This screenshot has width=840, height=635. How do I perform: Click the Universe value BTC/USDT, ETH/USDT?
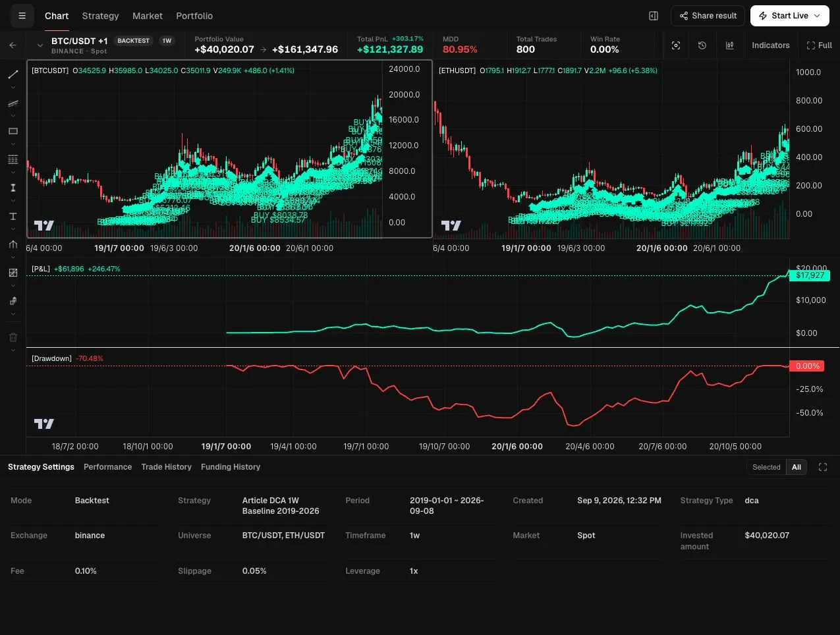[x=283, y=536]
